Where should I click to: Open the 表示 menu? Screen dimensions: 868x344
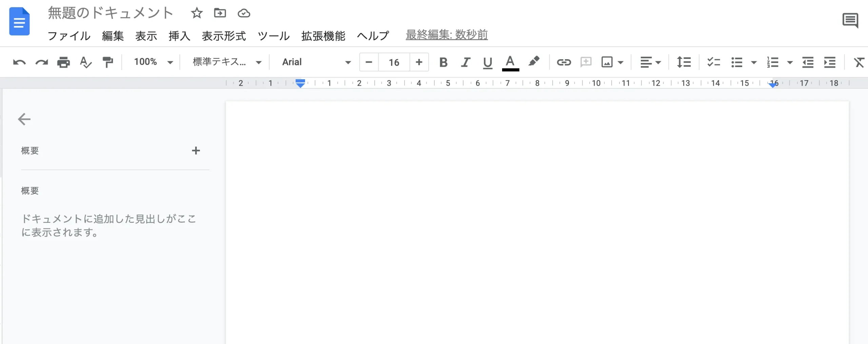[x=146, y=36]
